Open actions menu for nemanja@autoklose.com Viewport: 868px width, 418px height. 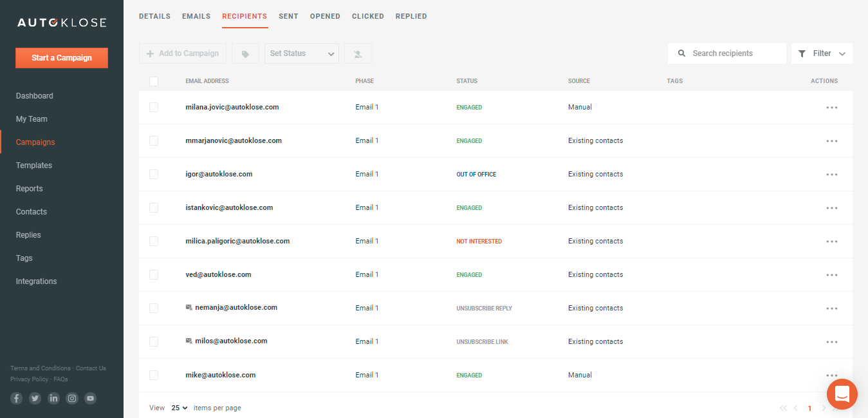pyautogui.click(x=832, y=309)
